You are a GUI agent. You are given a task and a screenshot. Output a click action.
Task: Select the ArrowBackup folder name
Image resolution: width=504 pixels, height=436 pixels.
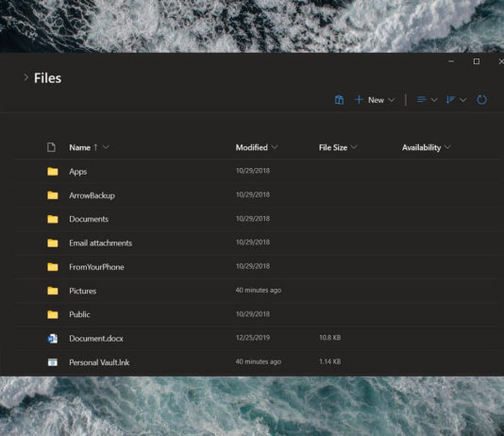[92, 195]
